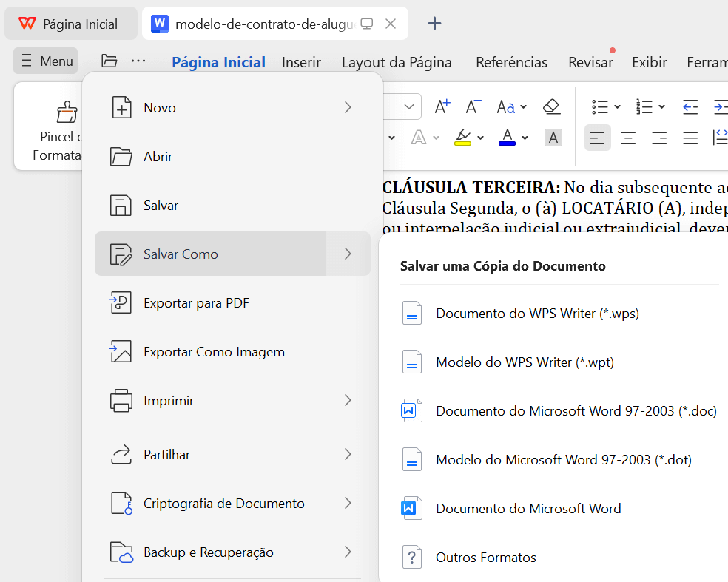
Task: Choose Exportar para PDF option
Action: [x=196, y=302]
